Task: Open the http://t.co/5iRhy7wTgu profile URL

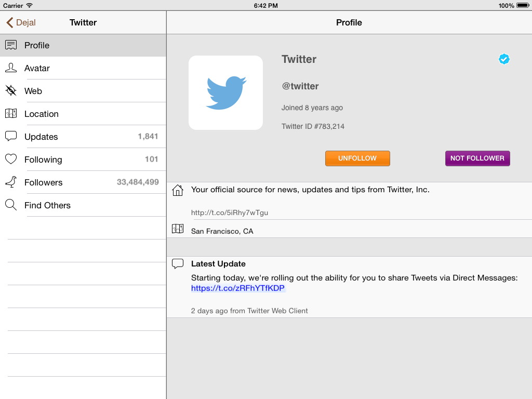Action: click(x=229, y=212)
